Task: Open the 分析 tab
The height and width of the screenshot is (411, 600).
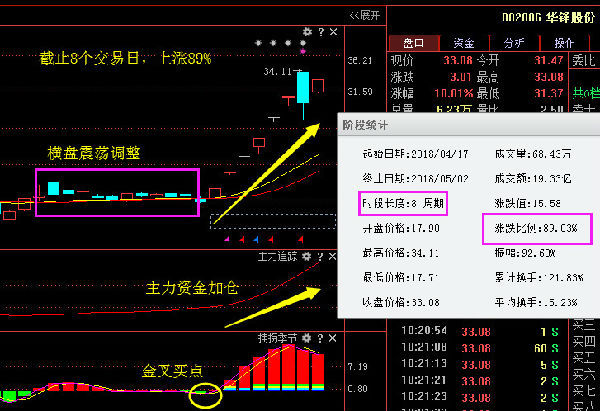Action: (514, 43)
